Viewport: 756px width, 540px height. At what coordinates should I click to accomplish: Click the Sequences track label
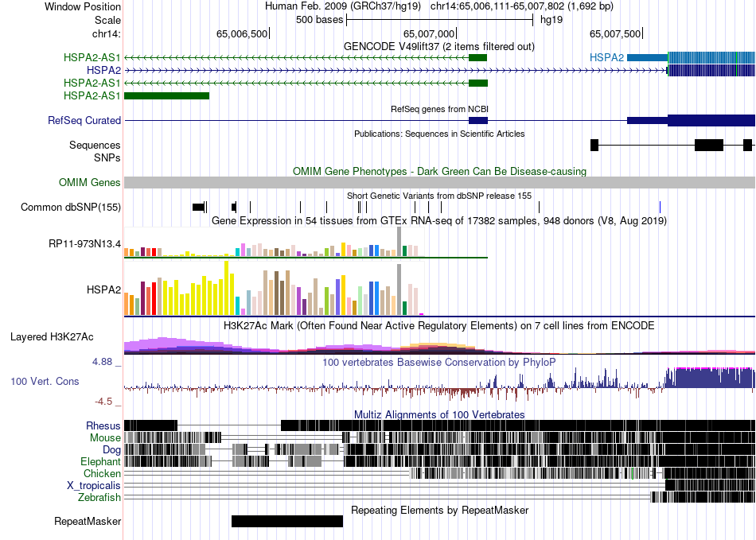point(95,145)
